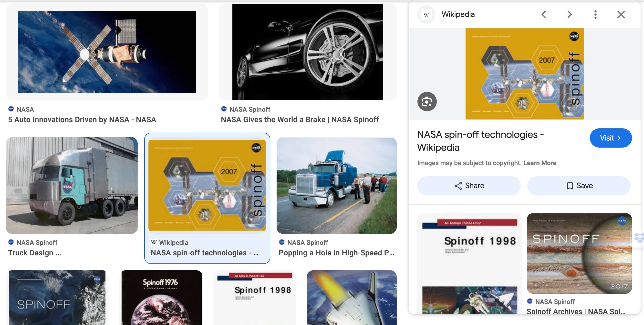This screenshot has width=644, height=325.
Task: Click NASA favicon beside Truck Design source
Action: (11, 242)
